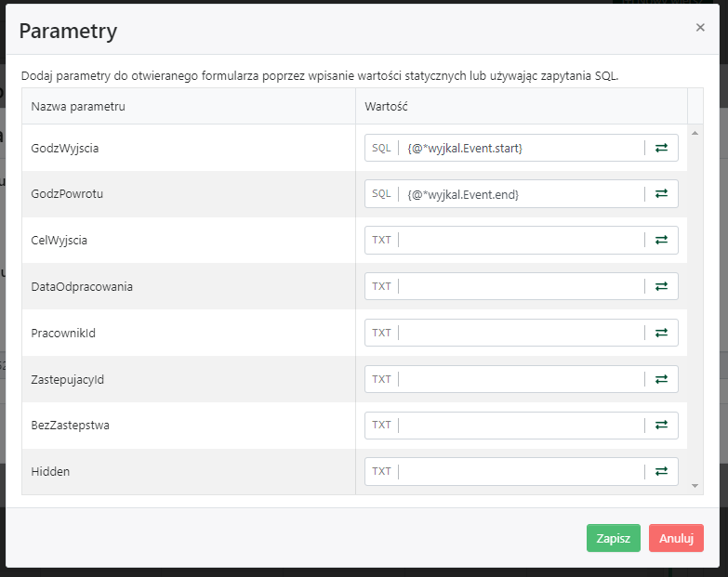Click into the PracownikId value field

pyautogui.click(x=521, y=333)
